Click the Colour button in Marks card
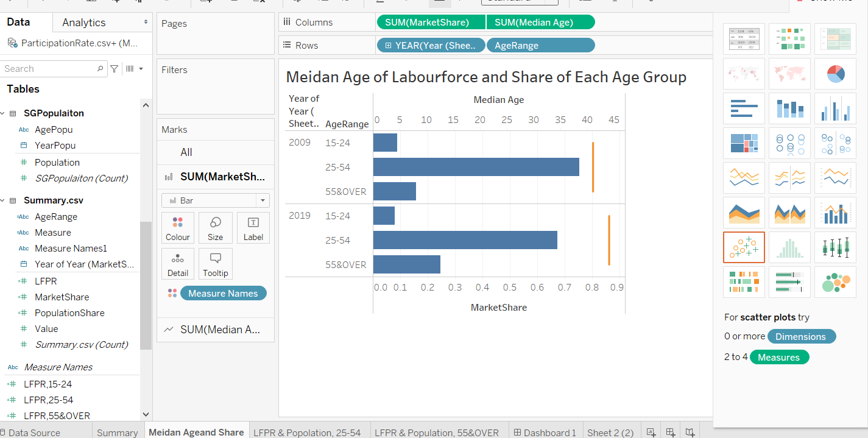This screenshot has height=438, width=868. click(178, 228)
